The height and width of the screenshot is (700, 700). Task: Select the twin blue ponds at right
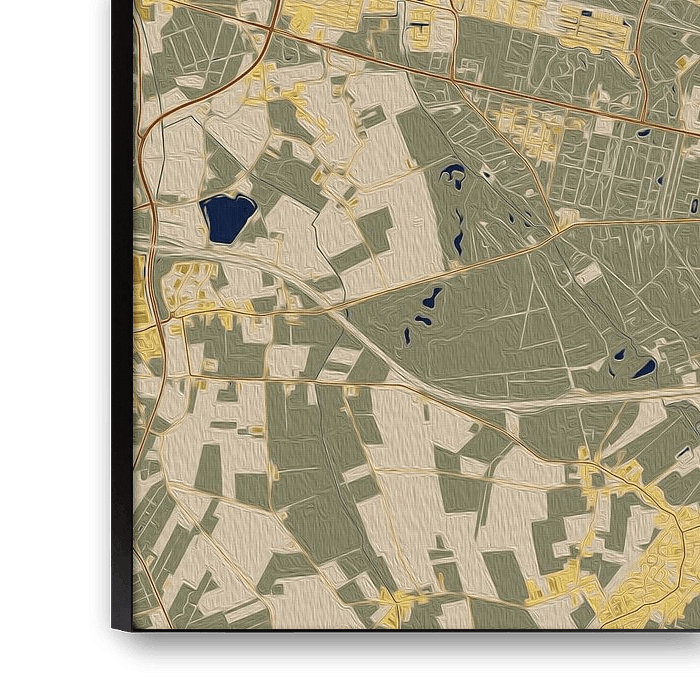coord(634,363)
